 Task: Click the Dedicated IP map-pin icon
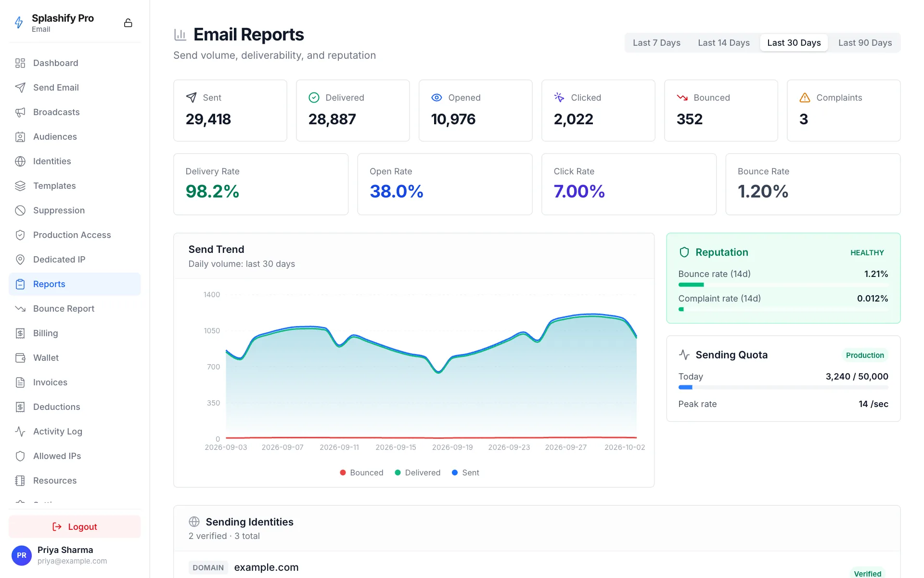[x=20, y=260]
